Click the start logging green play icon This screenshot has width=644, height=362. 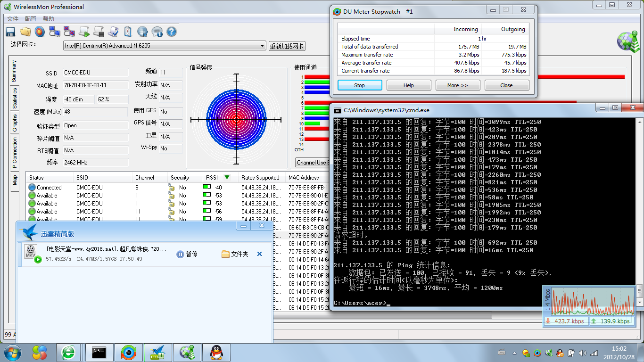click(x=84, y=32)
